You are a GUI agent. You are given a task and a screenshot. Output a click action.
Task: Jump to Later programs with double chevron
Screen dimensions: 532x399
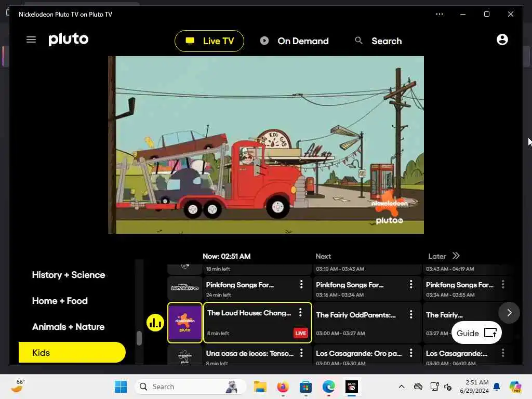(456, 256)
